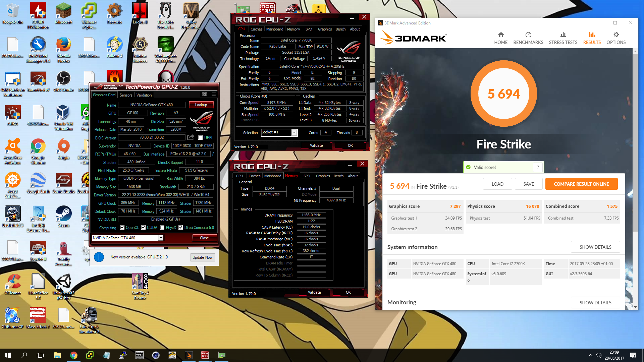
Task: Switch to the Sensors tab in GPU-Z
Action: pyautogui.click(x=126, y=95)
